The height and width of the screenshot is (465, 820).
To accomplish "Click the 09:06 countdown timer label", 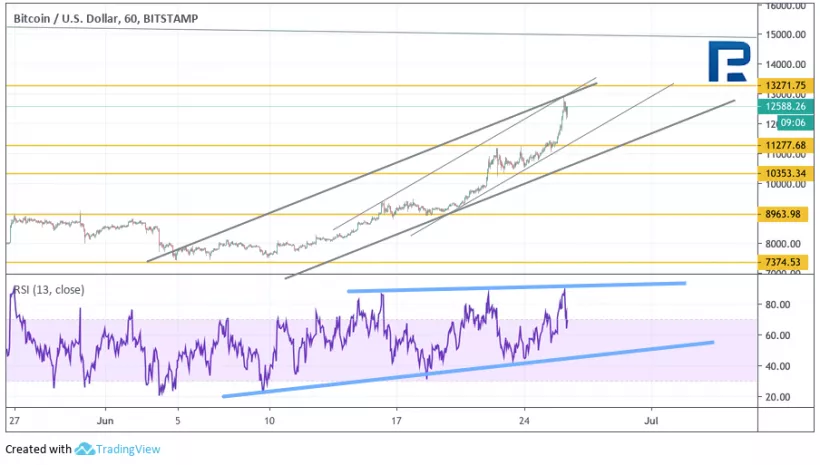I will (x=779, y=124).
